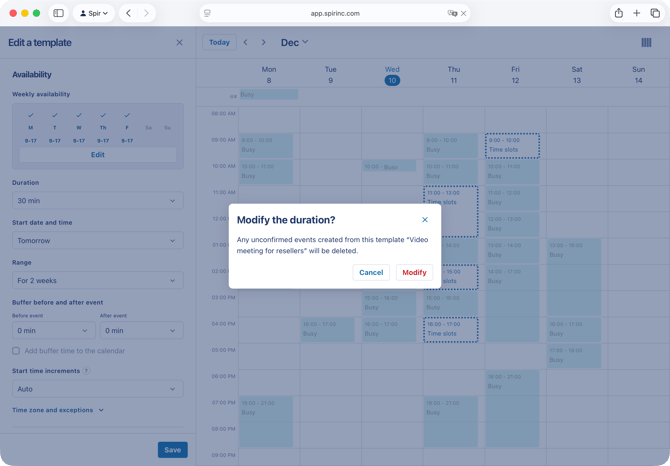Image resolution: width=670 pixels, height=466 pixels.
Task: Open a new Safari tab
Action: point(637,13)
